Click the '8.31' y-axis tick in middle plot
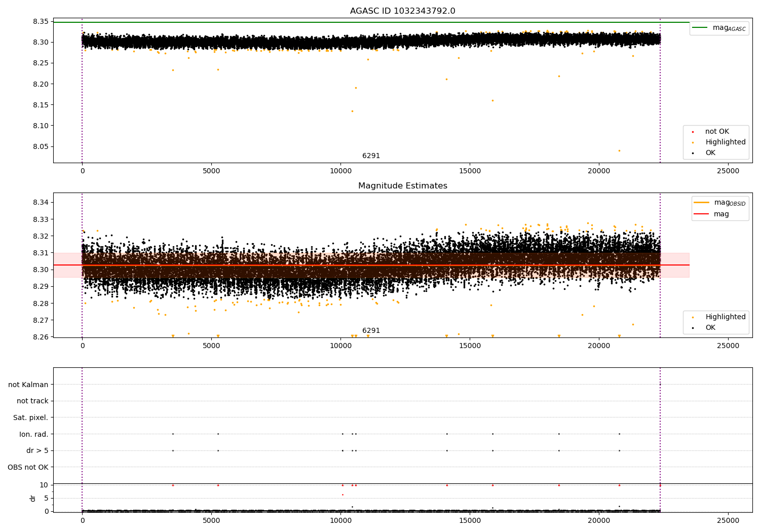760x532 pixels. [x=41, y=253]
